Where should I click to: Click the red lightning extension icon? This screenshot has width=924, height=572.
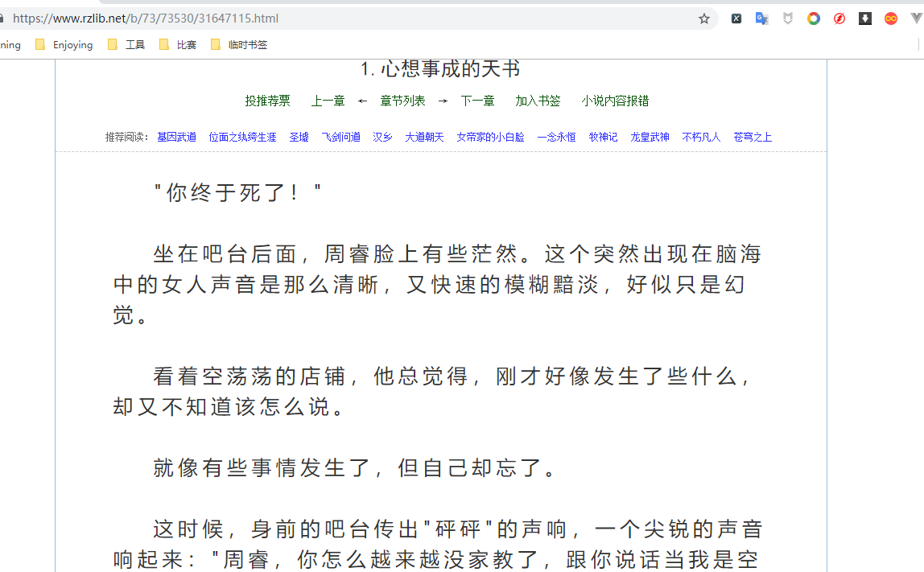839,19
